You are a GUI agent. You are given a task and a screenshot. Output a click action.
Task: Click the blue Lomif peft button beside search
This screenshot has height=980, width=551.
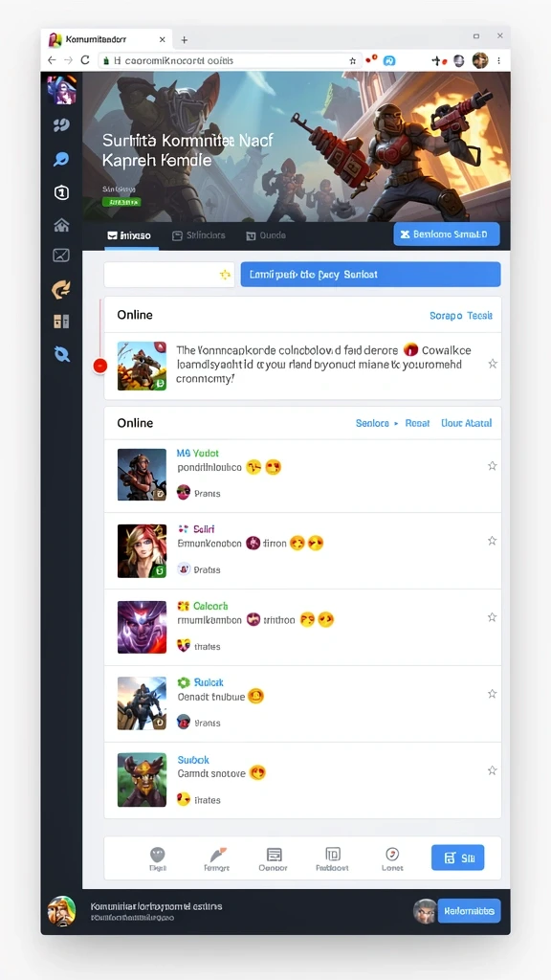click(370, 275)
